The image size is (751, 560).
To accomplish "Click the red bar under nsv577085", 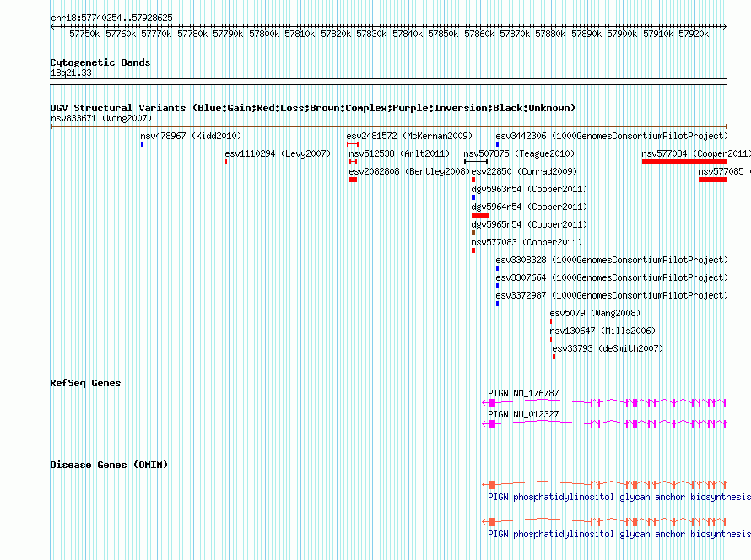I will click(713, 180).
